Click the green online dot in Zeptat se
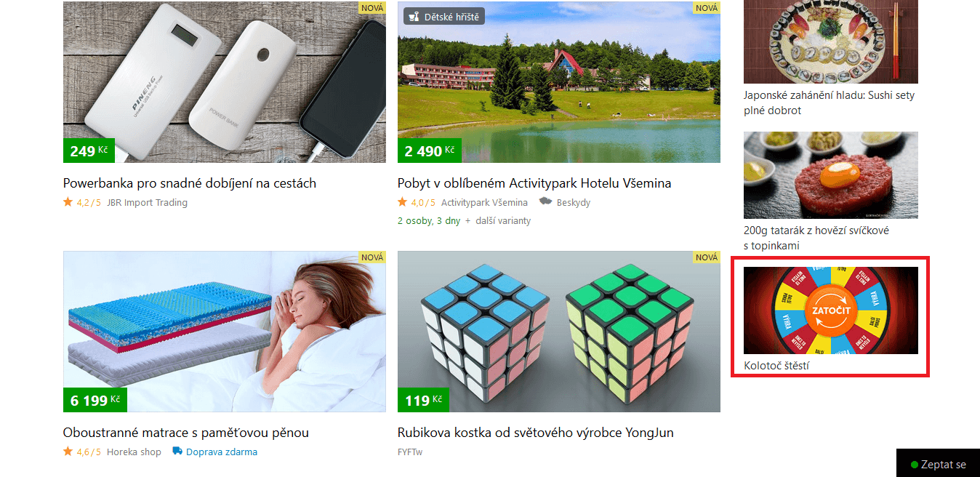The height and width of the screenshot is (477, 980). coord(915,465)
